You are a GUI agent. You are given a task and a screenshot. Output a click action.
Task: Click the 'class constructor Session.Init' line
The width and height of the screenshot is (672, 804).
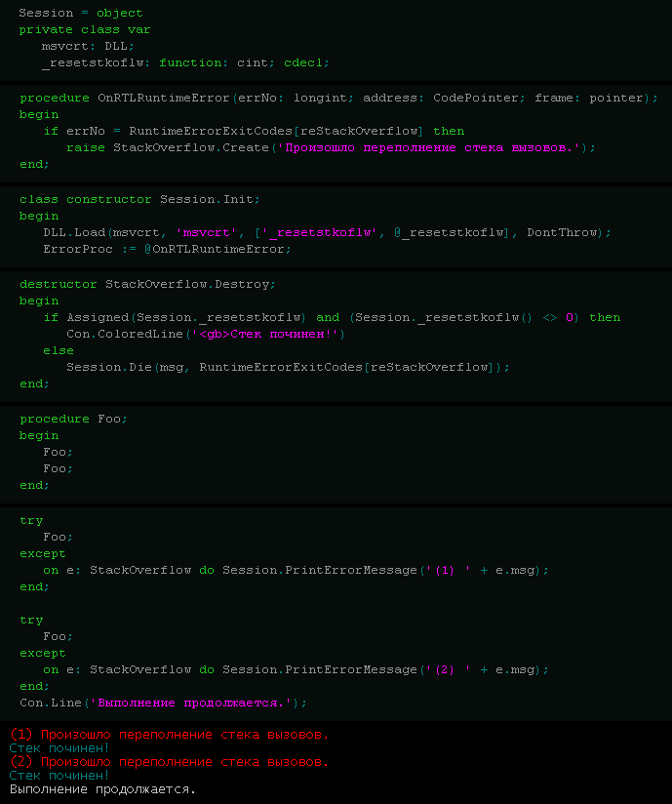pyautogui.click(x=138, y=200)
